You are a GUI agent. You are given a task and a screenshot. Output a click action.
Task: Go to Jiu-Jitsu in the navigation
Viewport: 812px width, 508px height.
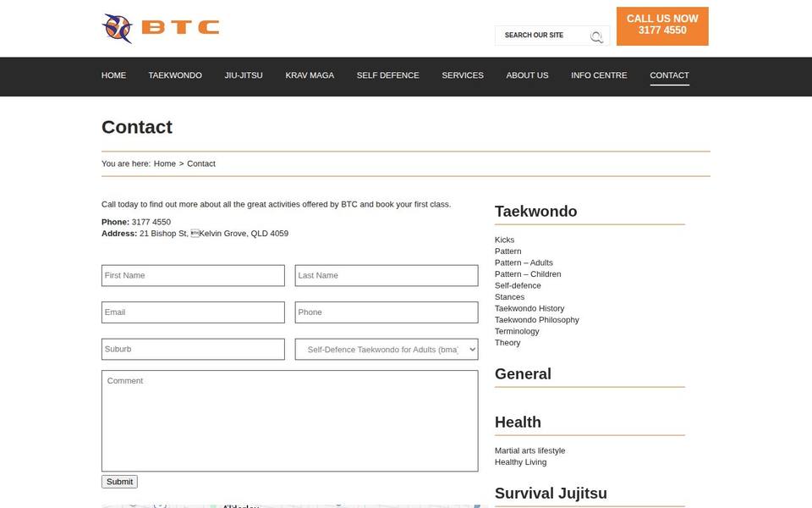click(244, 75)
